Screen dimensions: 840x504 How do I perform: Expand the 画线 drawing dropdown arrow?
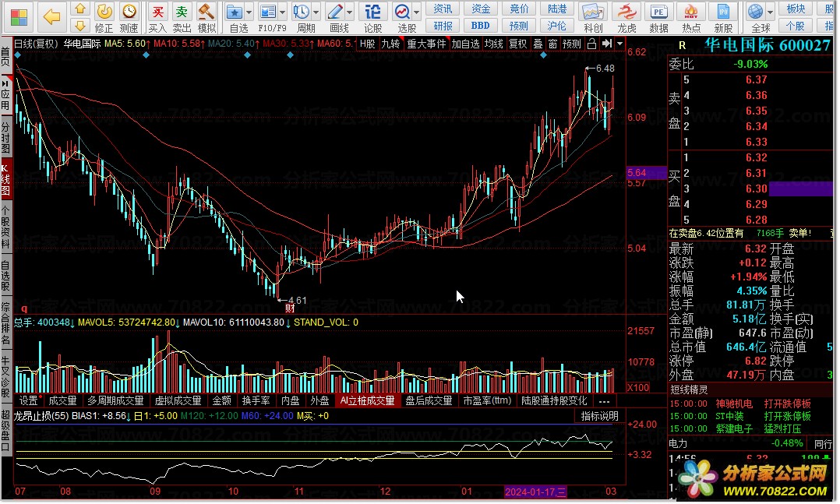(350, 12)
